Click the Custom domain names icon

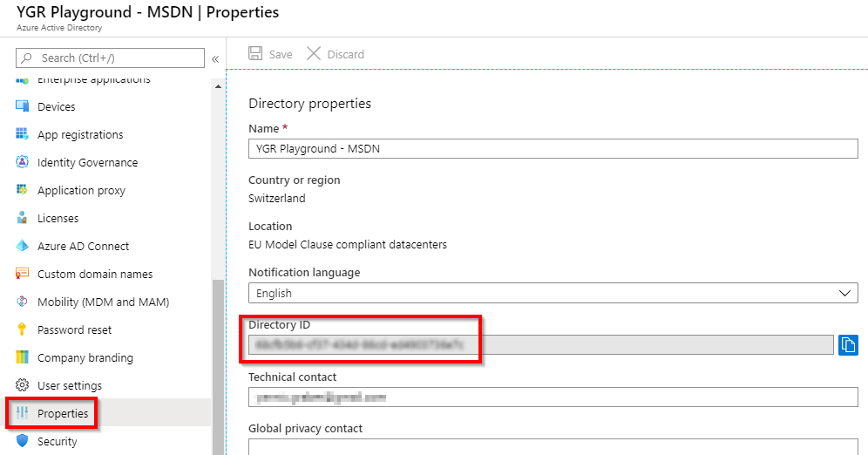point(22,274)
